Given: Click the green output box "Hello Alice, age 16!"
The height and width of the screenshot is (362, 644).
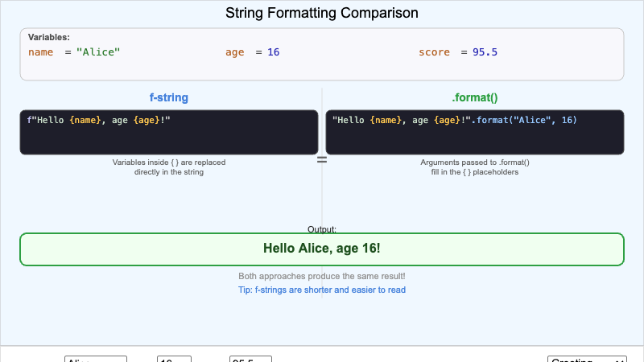Looking at the screenshot, I should click(322, 249).
